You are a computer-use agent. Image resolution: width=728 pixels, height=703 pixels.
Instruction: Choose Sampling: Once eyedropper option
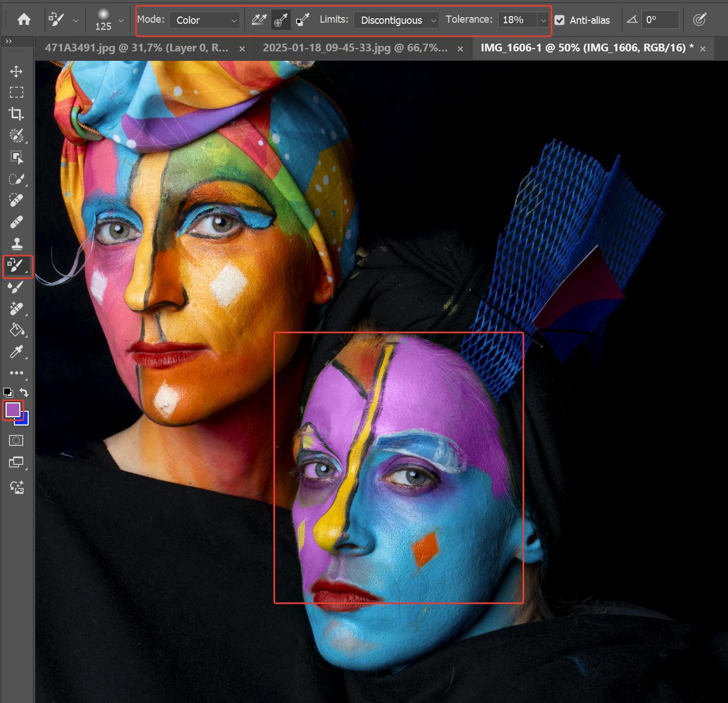coord(281,20)
